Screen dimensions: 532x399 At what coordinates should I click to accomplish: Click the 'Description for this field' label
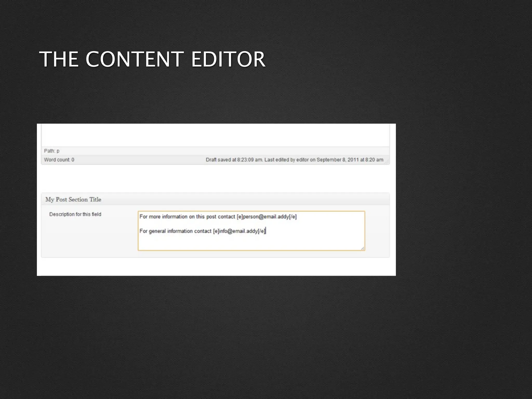coord(75,214)
